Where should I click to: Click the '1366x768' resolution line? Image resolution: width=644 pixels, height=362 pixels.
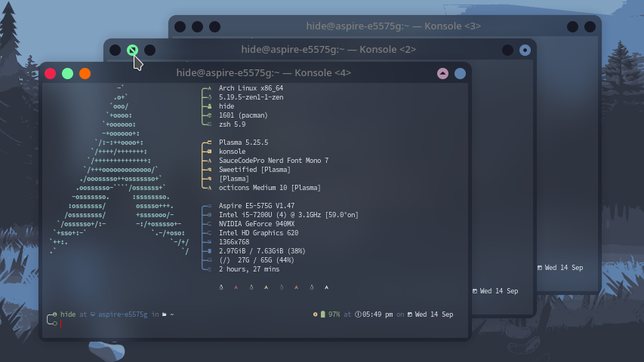click(x=234, y=242)
